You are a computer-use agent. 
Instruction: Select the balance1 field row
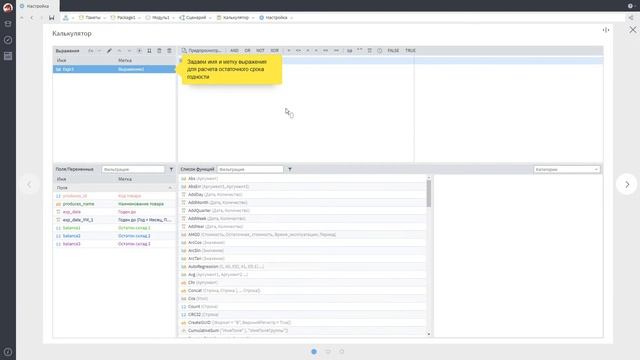click(x=114, y=228)
